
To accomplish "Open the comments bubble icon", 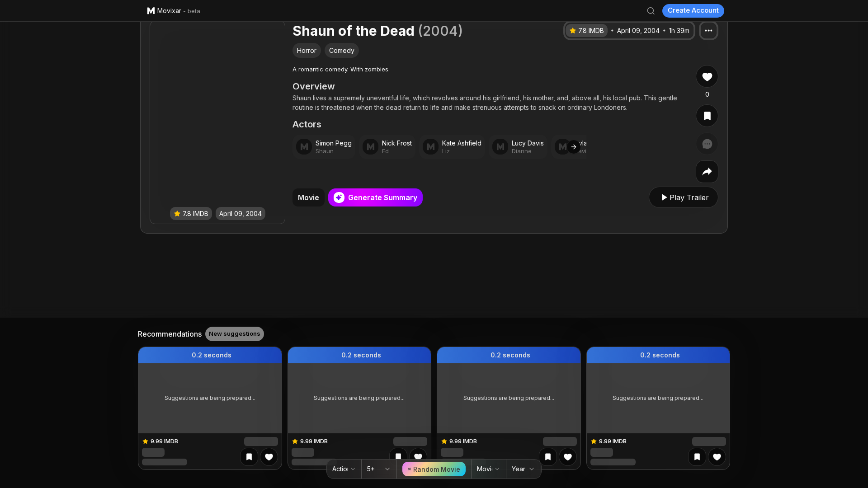I will pos(707,144).
